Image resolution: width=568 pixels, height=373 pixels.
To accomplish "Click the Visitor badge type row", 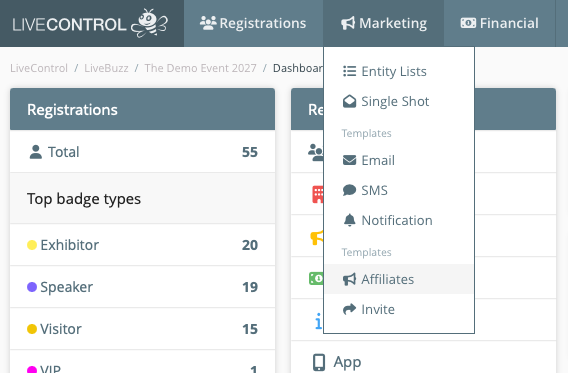I will click(142, 329).
